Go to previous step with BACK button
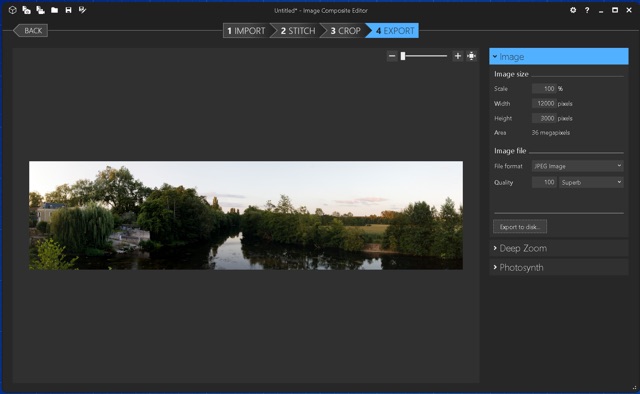This screenshot has width=640, height=394. pos(31,31)
